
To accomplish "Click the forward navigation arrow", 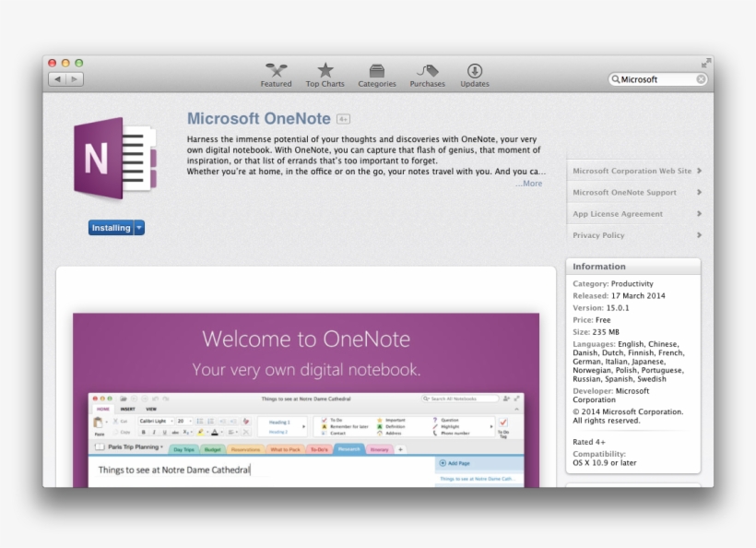I will pos(74,79).
